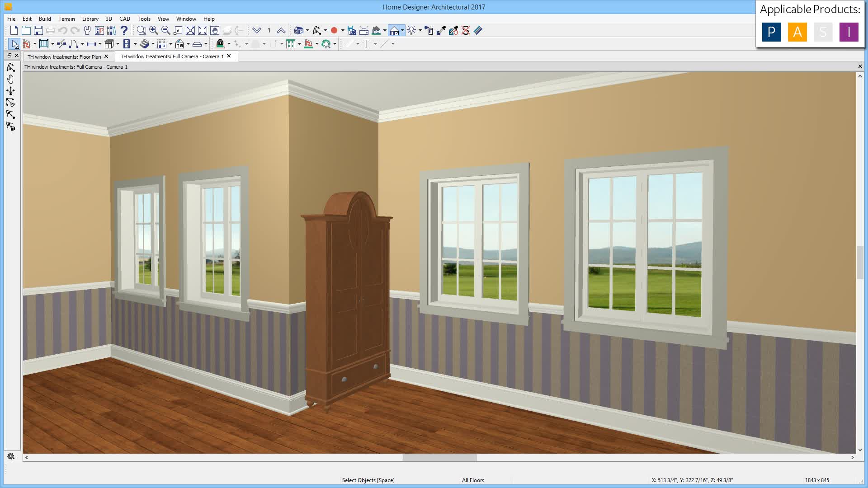Select the Mouse-Pan Camera hand tool
Viewport: 868px width, 488px height.
(10, 79)
